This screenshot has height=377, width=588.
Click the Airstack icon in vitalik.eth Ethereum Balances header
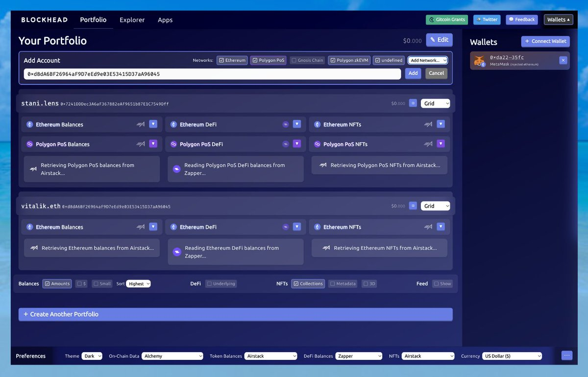tap(141, 227)
